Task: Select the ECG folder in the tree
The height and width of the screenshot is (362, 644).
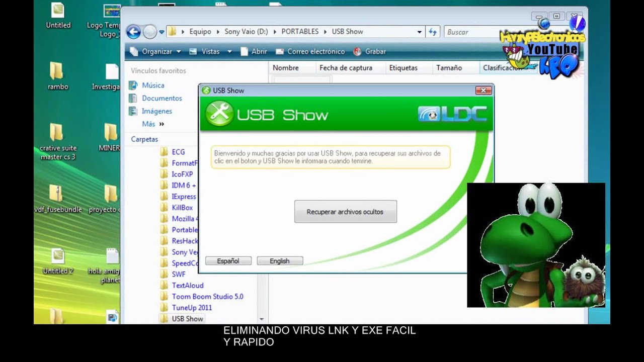Action: 178,152
